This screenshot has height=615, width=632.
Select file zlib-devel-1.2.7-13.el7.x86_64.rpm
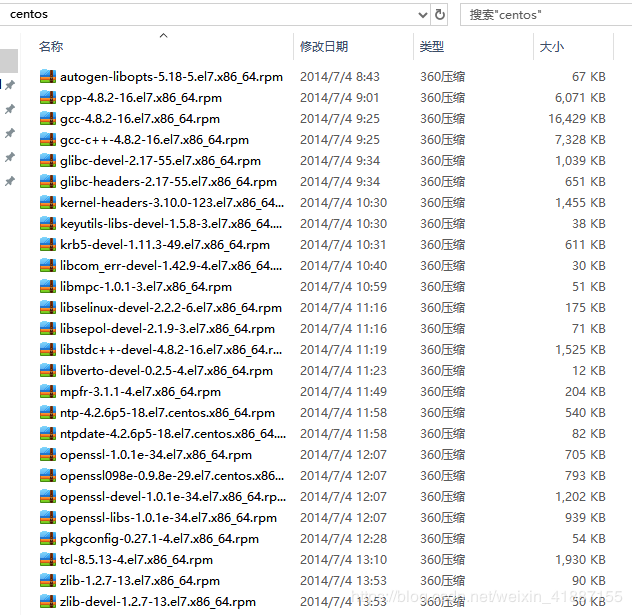(x=158, y=601)
